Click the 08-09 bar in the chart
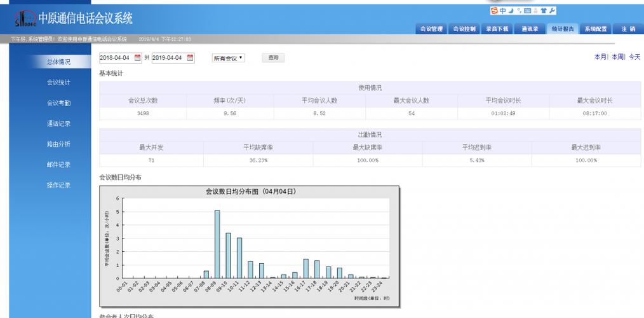The image size is (644, 318). point(217,244)
